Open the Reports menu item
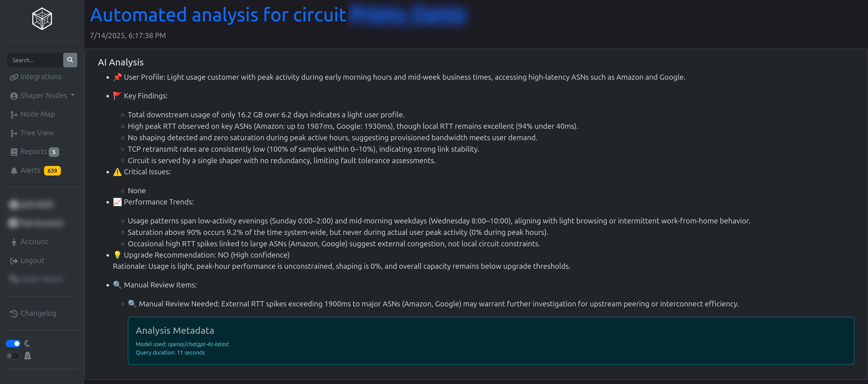 (x=33, y=152)
